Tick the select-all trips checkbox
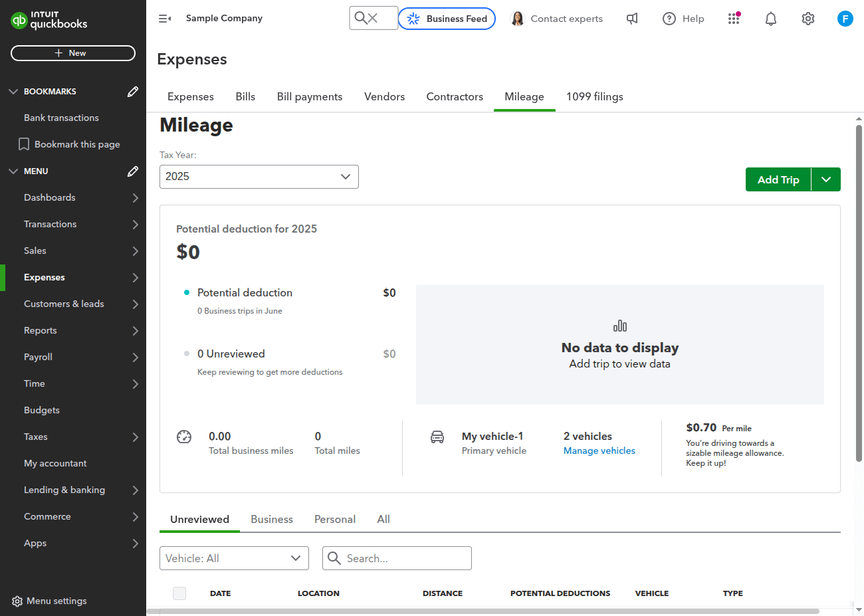The width and height of the screenshot is (864, 616). [x=179, y=593]
